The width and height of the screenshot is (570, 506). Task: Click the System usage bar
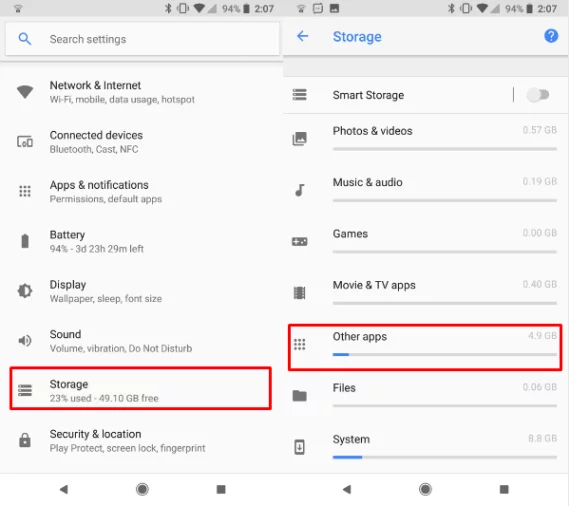(445, 457)
